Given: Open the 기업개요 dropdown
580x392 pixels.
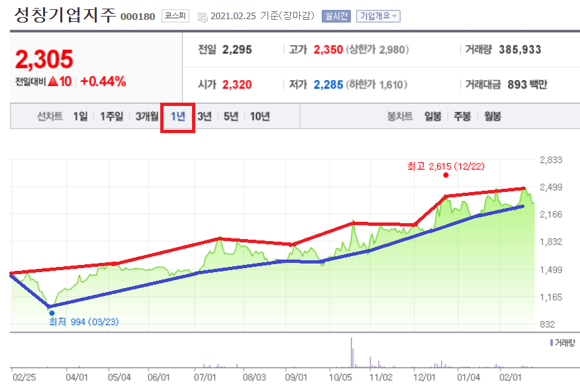Looking at the screenshot, I should [x=378, y=17].
